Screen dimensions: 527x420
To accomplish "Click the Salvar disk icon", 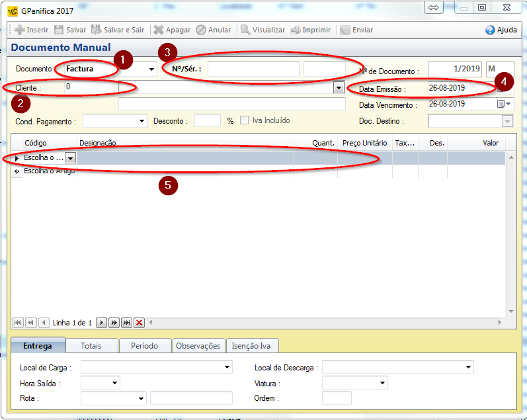I will coord(59,30).
